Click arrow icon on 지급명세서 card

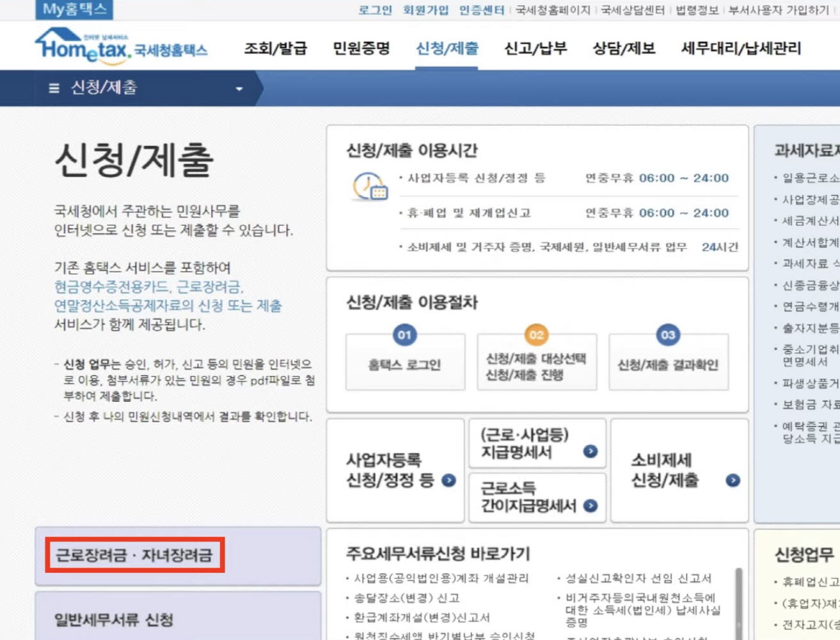tap(590, 451)
